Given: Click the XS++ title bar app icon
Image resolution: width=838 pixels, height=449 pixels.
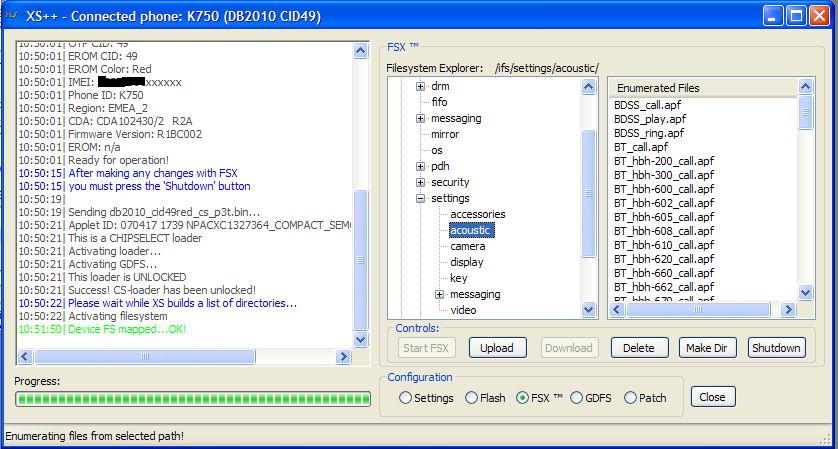Looking at the screenshot, I should (x=11, y=16).
